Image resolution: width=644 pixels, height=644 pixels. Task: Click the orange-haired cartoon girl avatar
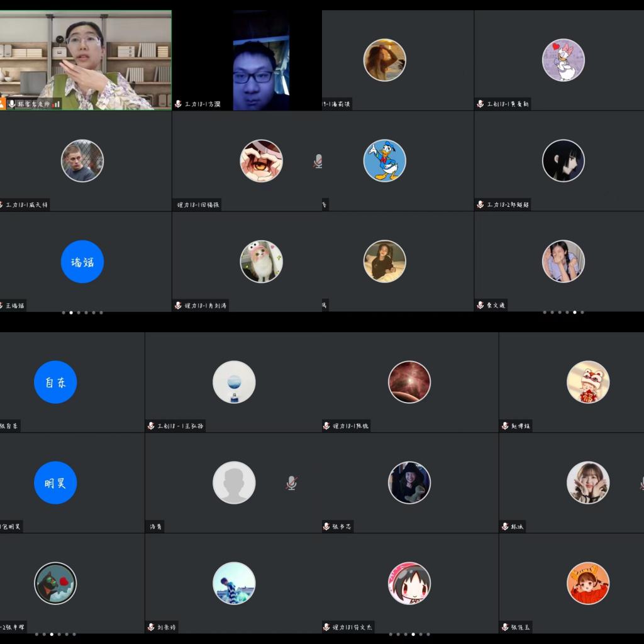click(587, 583)
